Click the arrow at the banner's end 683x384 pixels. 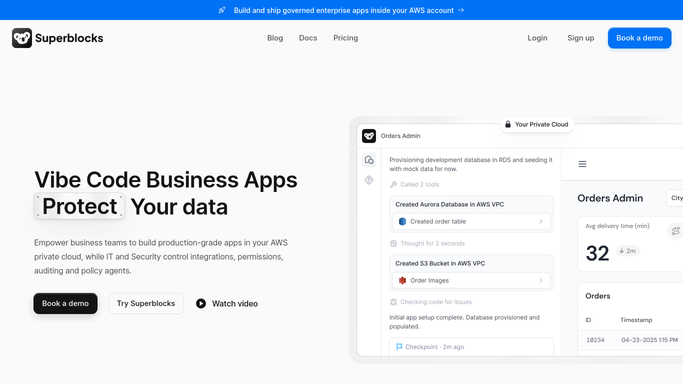461,10
